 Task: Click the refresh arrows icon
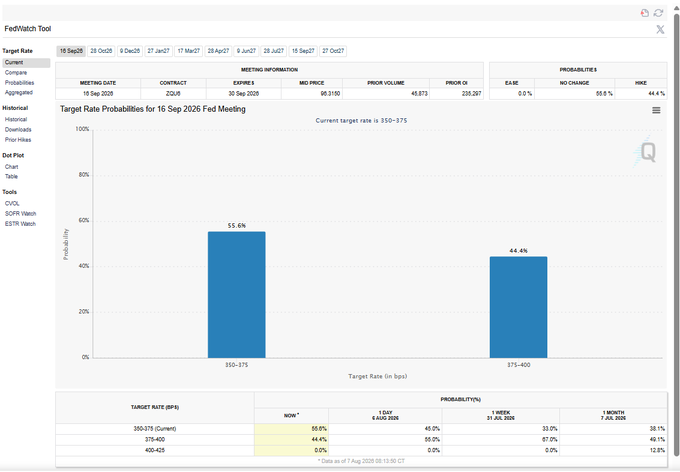point(658,13)
